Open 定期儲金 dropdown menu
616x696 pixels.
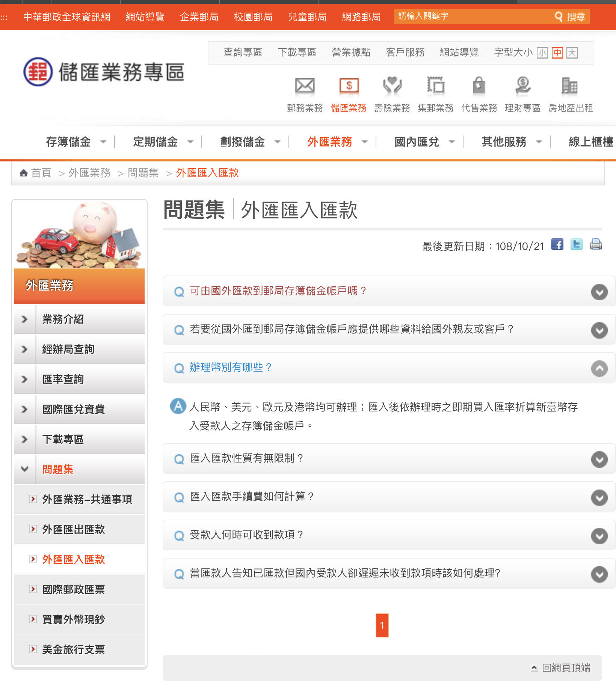pos(163,142)
